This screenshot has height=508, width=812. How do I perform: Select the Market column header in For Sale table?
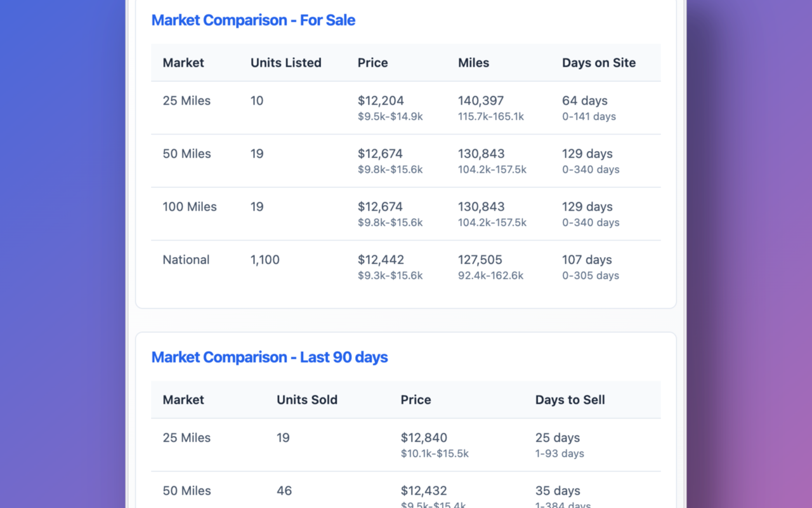(183, 63)
